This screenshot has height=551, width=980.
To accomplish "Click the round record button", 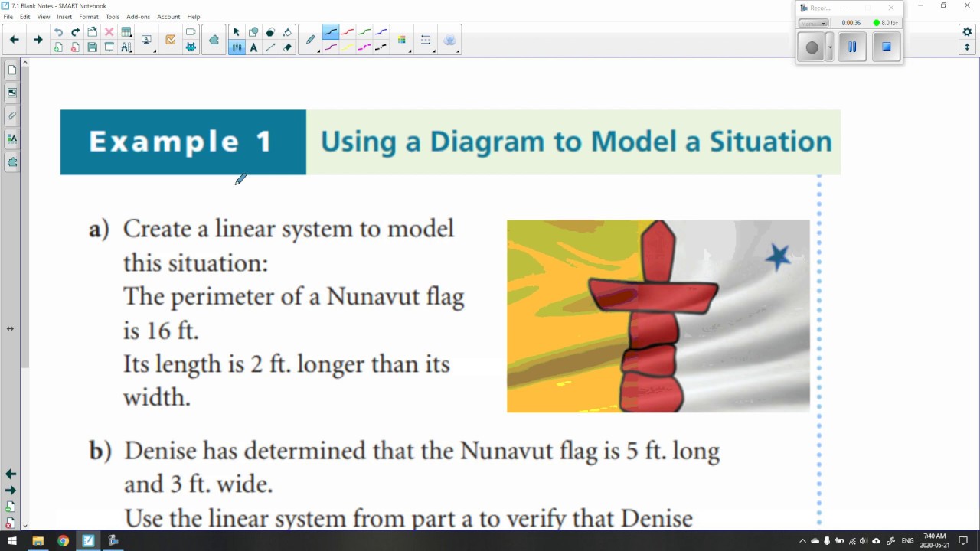I will pyautogui.click(x=812, y=47).
